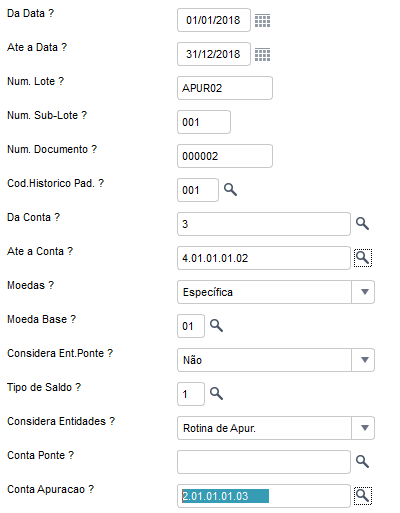The image size is (400, 513).
Task: Click the Da Data field showing 01/01/2018
Action: [214, 20]
